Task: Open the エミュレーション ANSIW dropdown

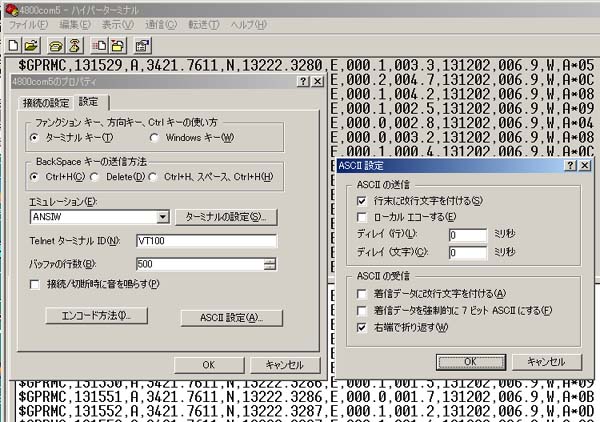Action: point(163,217)
